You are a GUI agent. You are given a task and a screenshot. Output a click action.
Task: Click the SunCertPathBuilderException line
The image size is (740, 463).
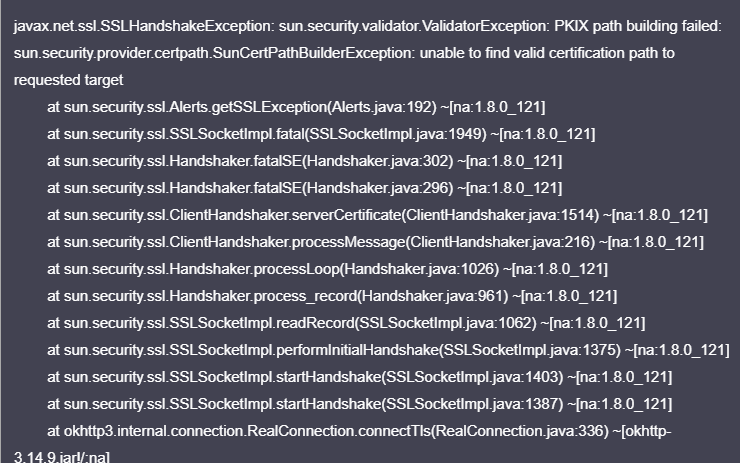pos(344,53)
